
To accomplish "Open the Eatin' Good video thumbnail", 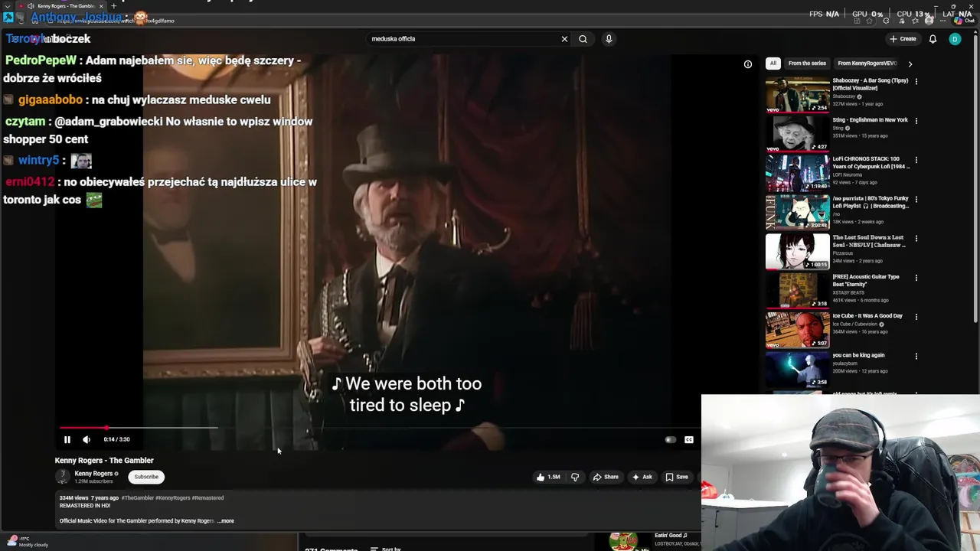I will click(x=623, y=542).
